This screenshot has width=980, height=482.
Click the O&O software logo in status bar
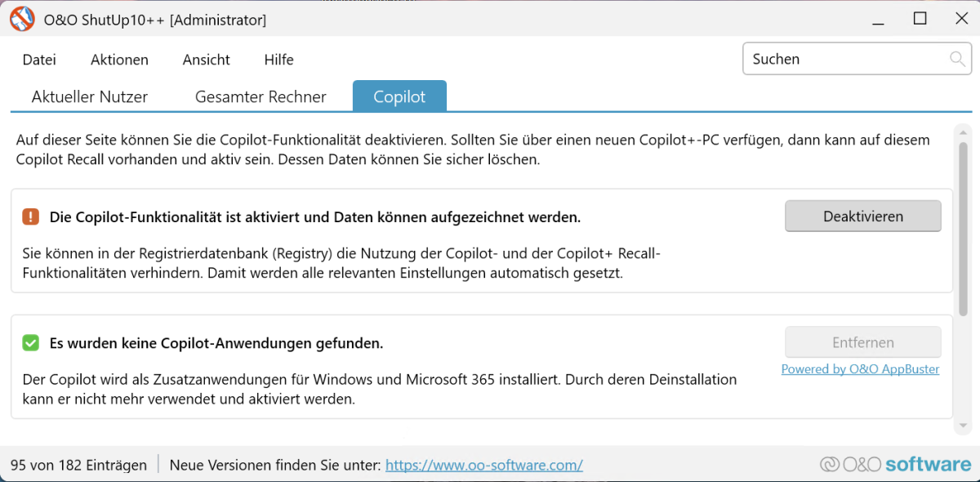(x=896, y=464)
